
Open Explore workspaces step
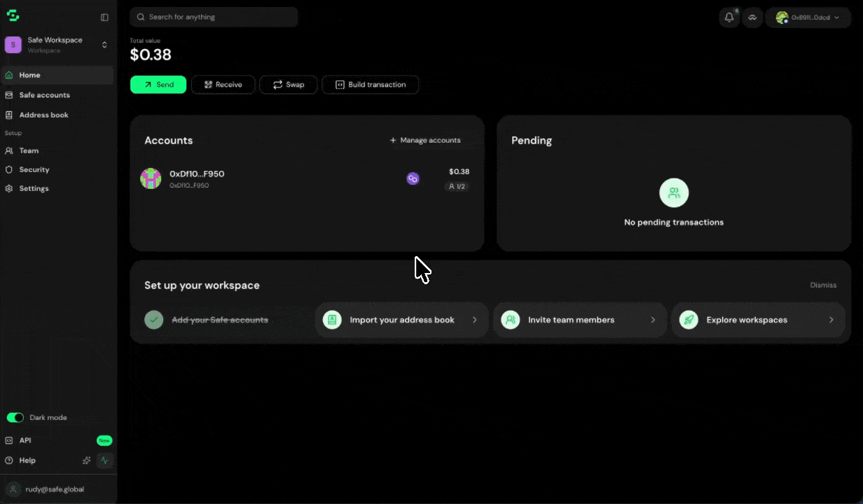(759, 320)
